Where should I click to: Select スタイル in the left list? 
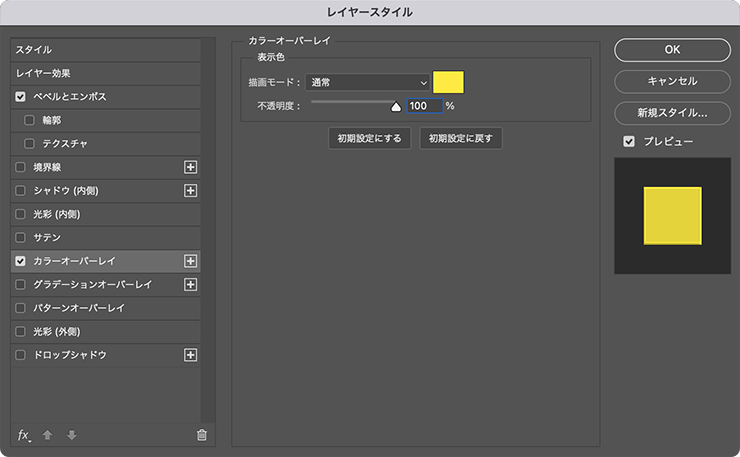(x=106, y=50)
